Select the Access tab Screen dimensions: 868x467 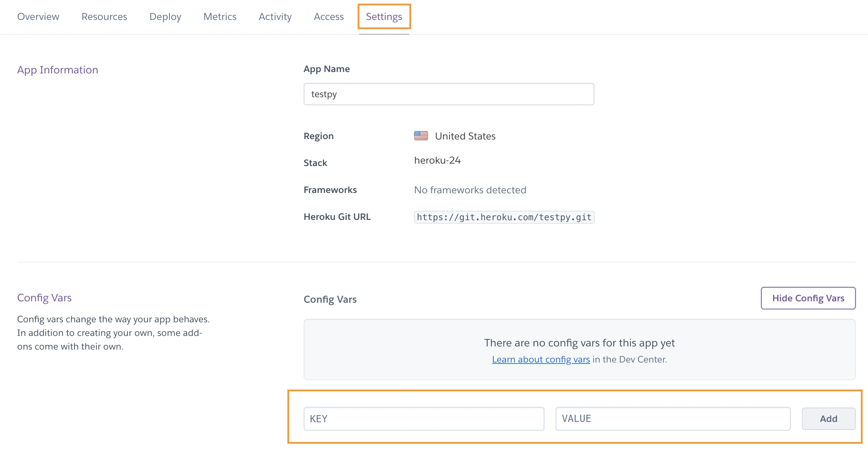tap(328, 16)
